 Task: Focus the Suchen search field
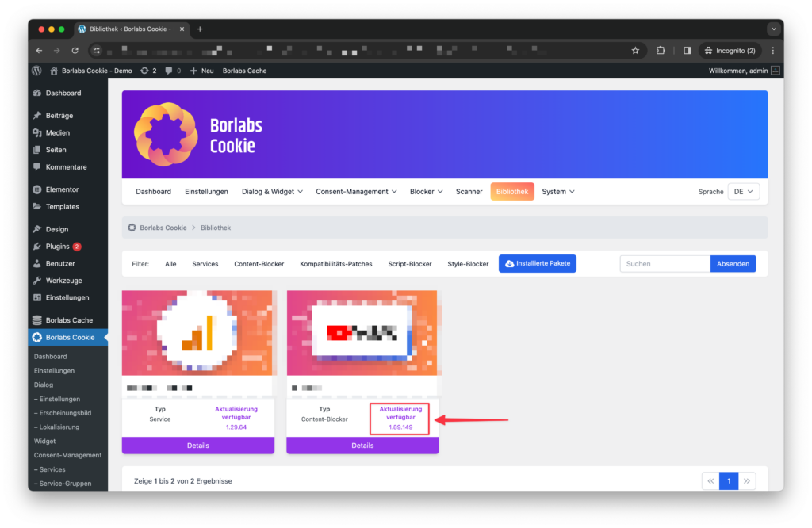(665, 264)
